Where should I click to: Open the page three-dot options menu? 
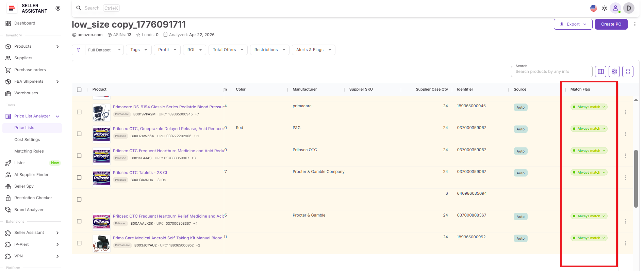(635, 24)
